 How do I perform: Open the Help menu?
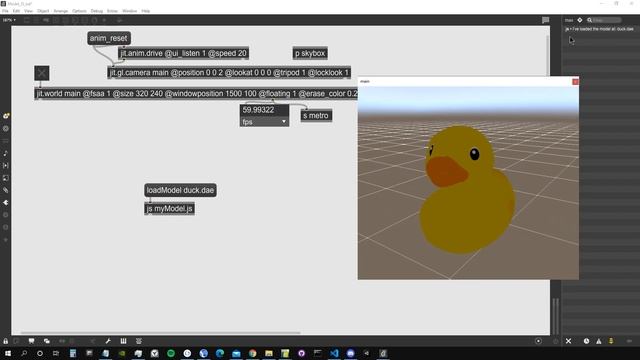click(x=146, y=11)
